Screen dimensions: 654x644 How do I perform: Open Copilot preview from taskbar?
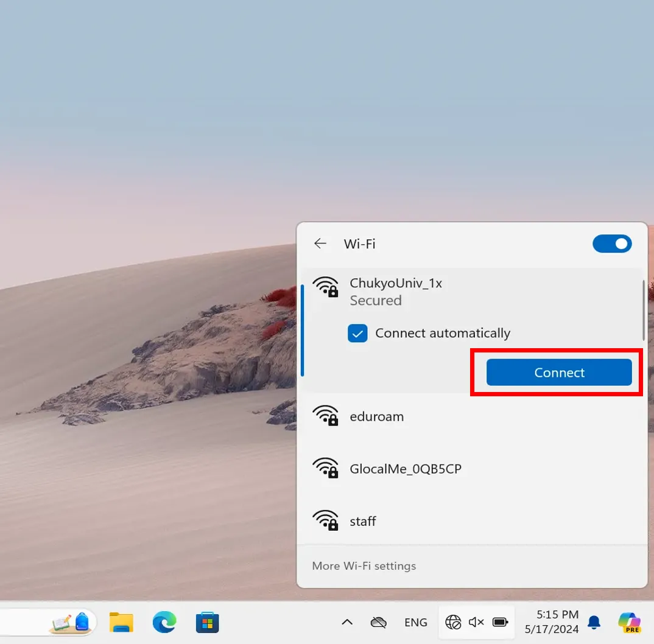tap(629, 622)
